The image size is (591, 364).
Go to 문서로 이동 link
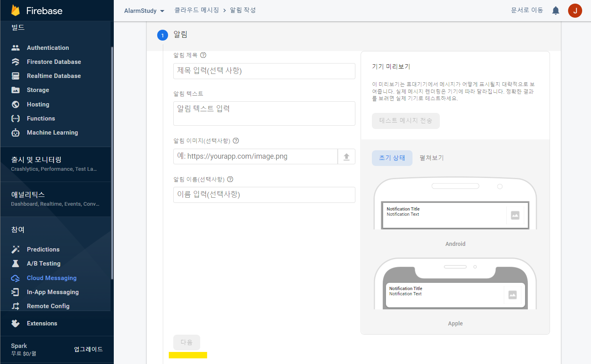(x=527, y=10)
